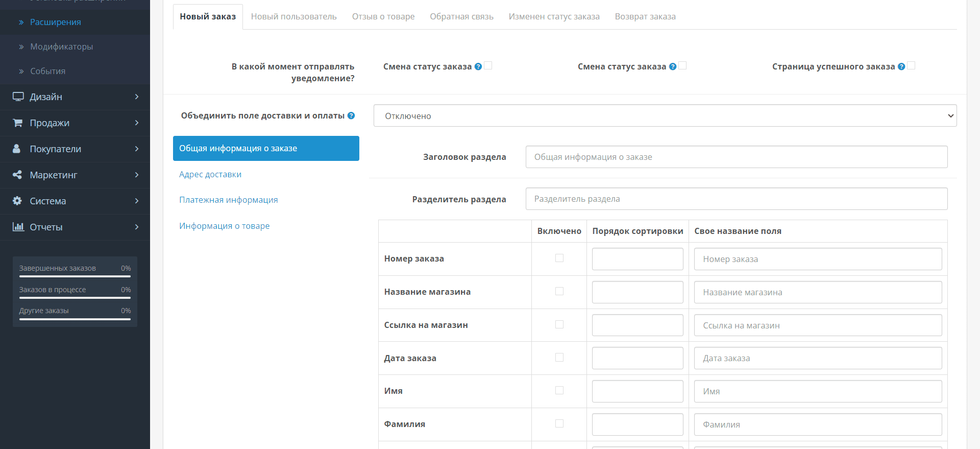Click the Заголовок раздела input field

(x=737, y=157)
